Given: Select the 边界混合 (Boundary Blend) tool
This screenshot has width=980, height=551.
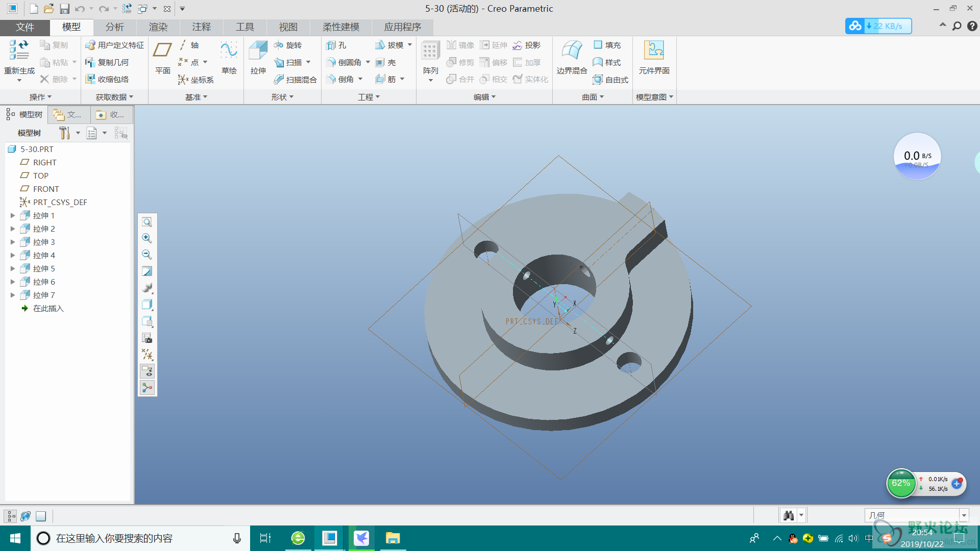Looking at the screenshot, I should [x=572, y=58].
